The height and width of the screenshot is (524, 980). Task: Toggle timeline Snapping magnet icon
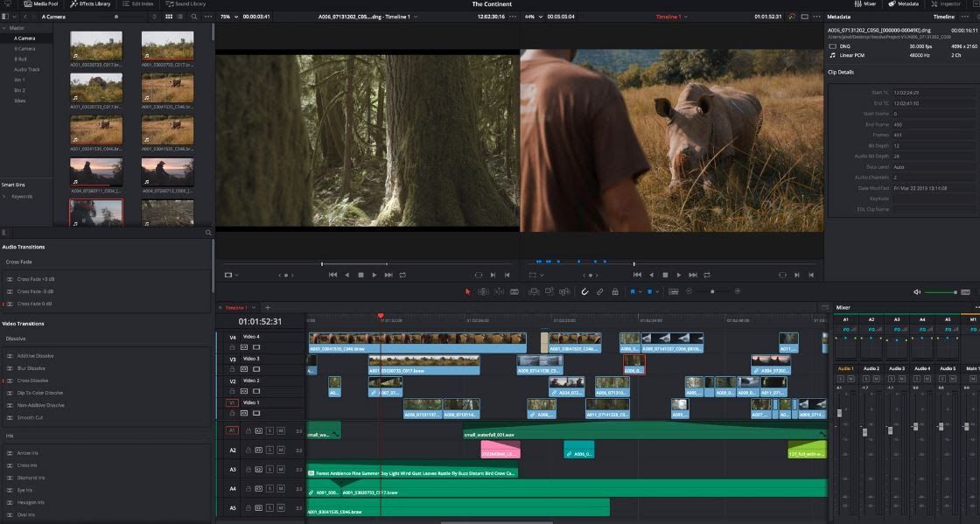585,291
